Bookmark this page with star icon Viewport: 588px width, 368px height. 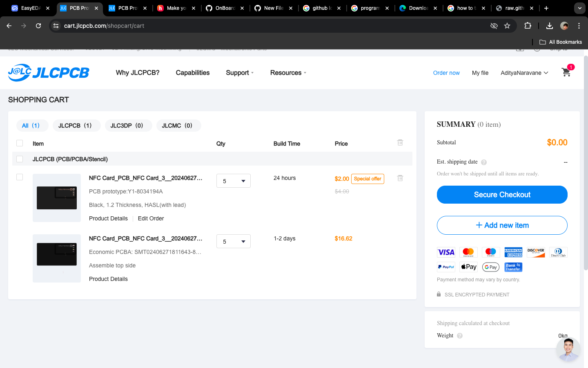tap(507, 26)
